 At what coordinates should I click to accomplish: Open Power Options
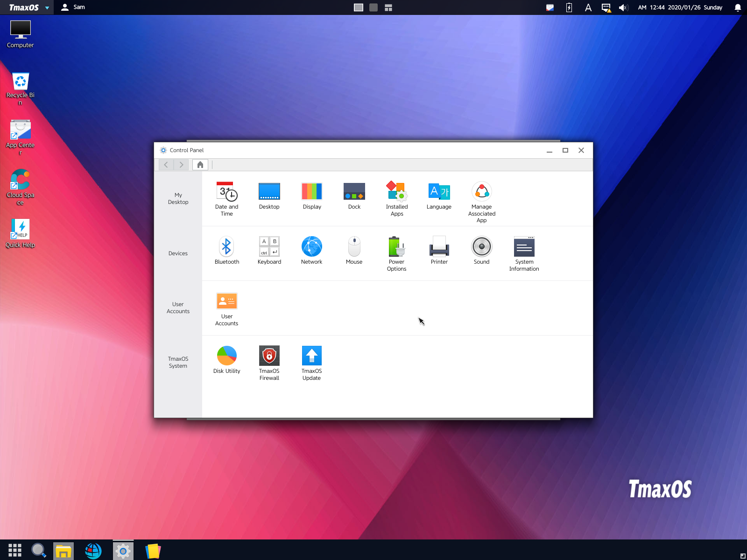click(x=396, y=253)
